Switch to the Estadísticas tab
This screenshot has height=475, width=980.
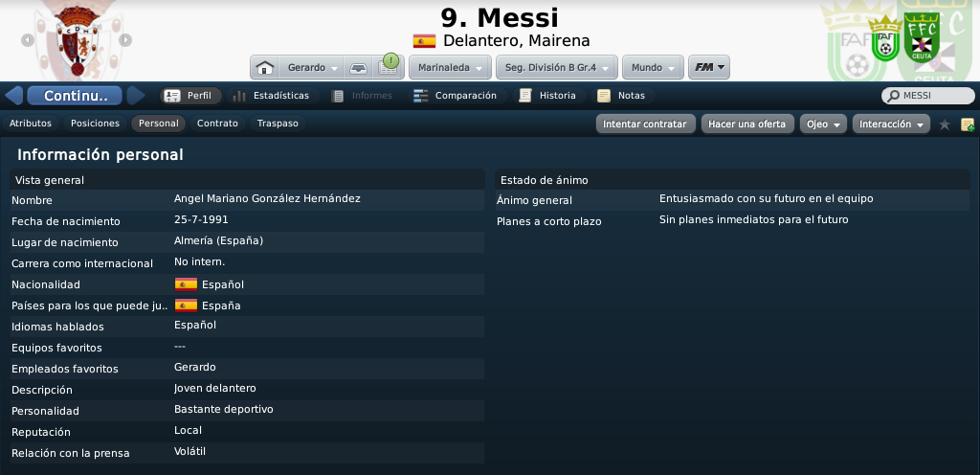[270, 96]
